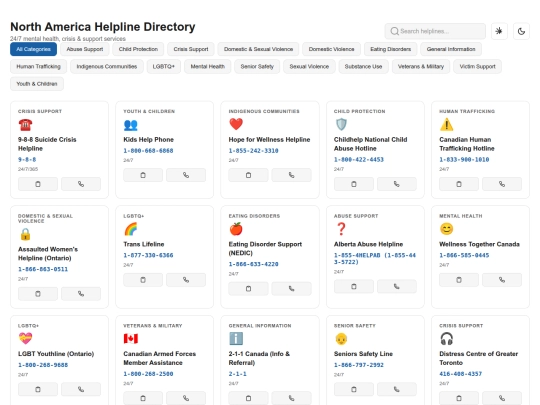This screenshot has width=540, height=405.
Task: Copy the Hope for Wellness Helpline number
Action: 248,175
